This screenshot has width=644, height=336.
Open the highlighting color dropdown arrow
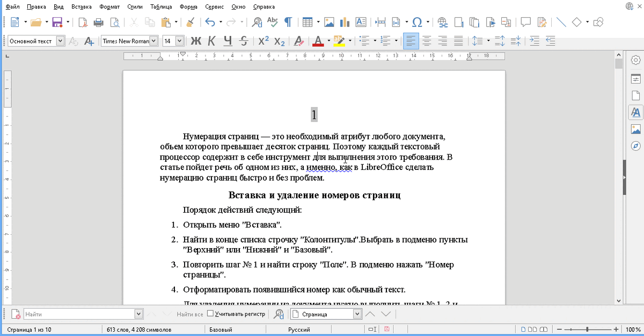(350, 41)
